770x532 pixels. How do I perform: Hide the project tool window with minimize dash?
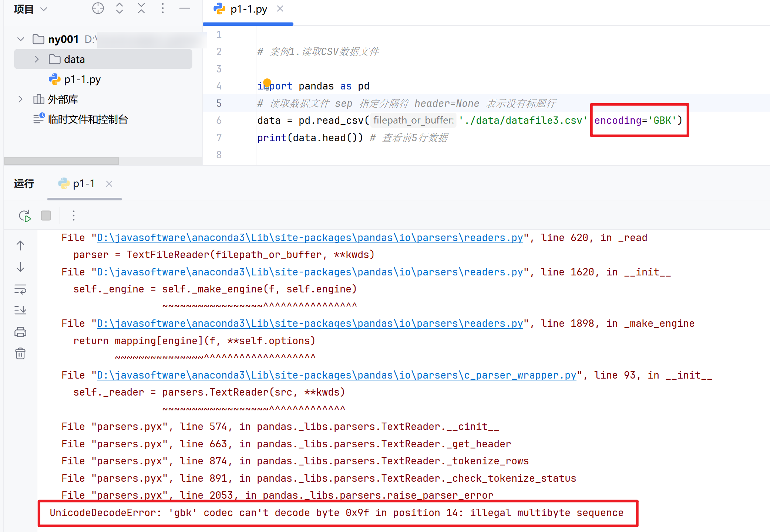184,8
